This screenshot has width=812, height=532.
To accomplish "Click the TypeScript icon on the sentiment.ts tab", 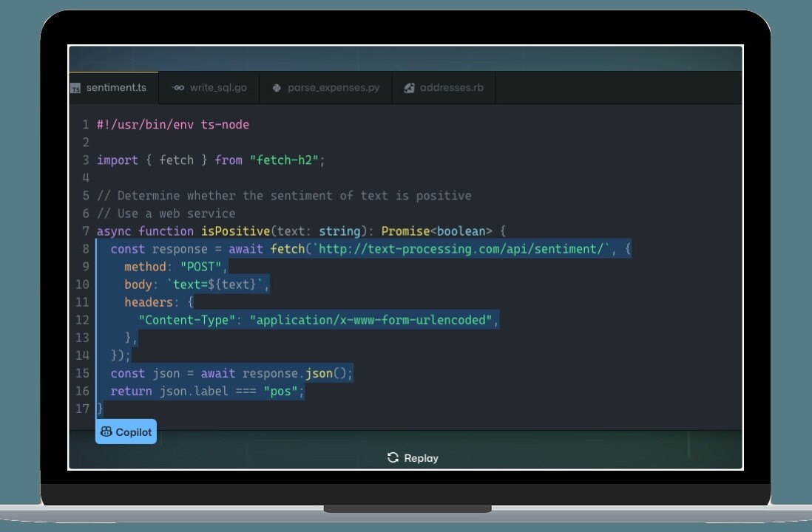I will point(75,88).
